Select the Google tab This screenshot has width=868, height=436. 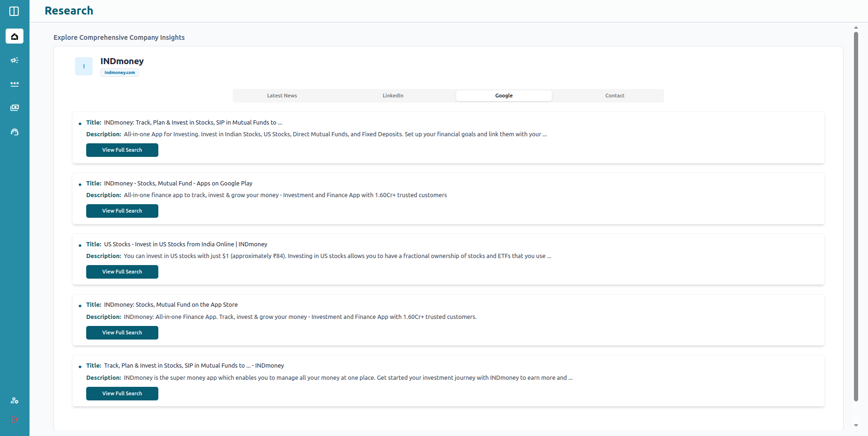pos(504,96)
